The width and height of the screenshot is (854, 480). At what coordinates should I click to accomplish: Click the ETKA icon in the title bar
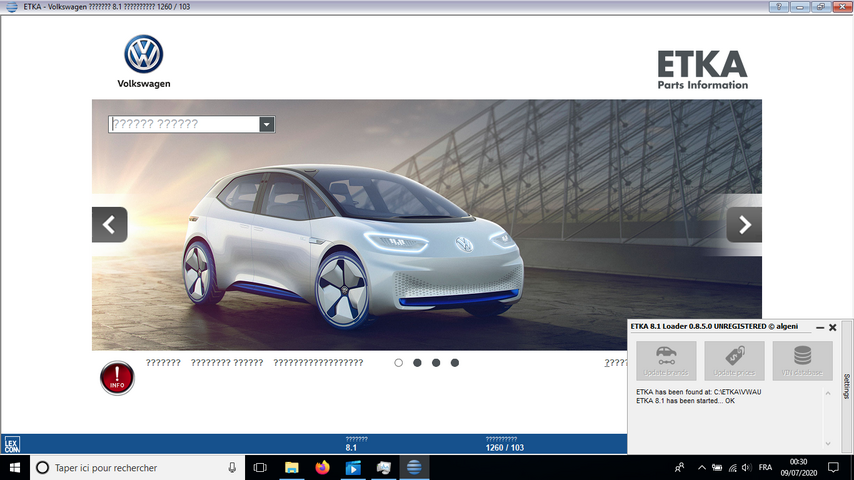(11, 7)
